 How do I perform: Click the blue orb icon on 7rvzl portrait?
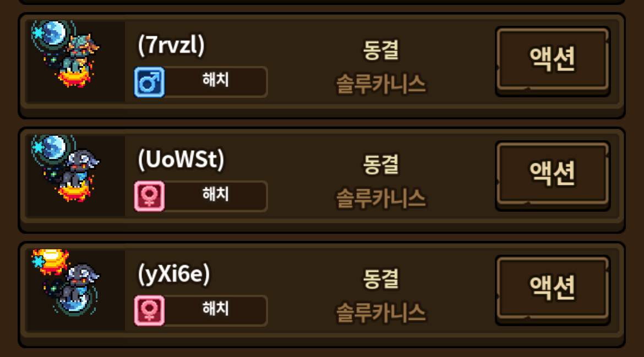[x=52, y=33]
